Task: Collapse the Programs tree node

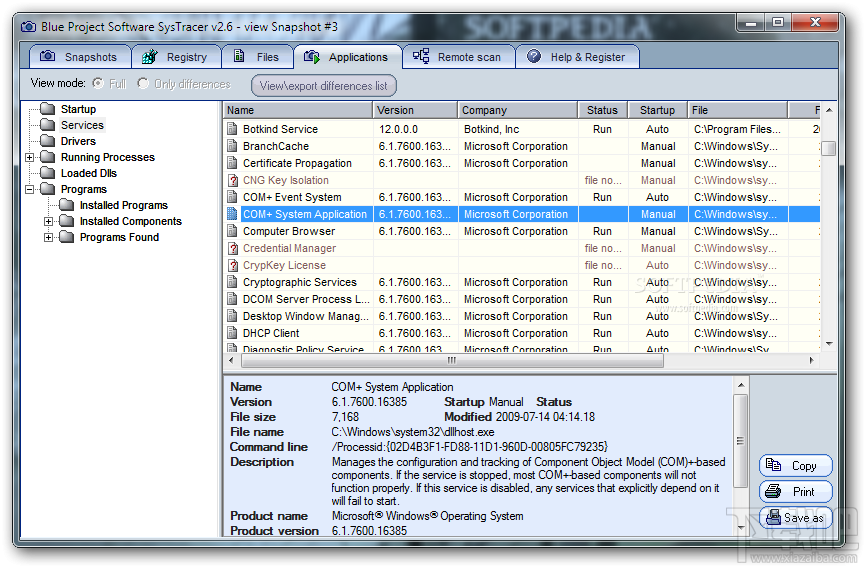Action: point(29,189)
